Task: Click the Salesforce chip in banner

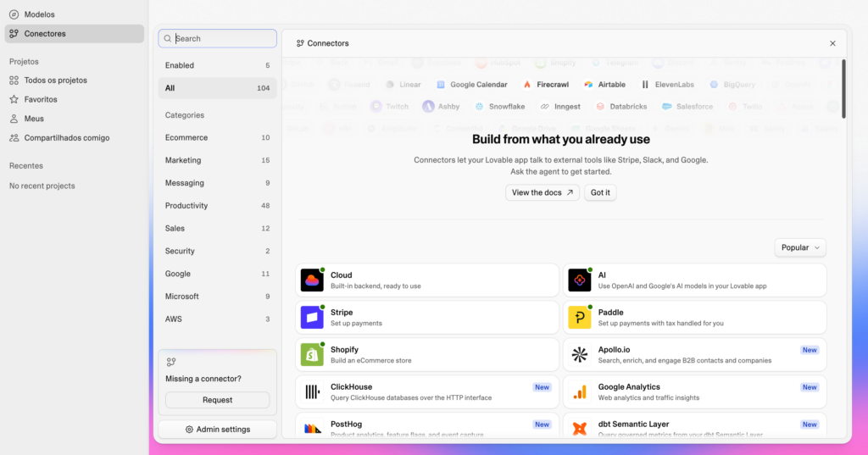Action: tap(687, 106)
